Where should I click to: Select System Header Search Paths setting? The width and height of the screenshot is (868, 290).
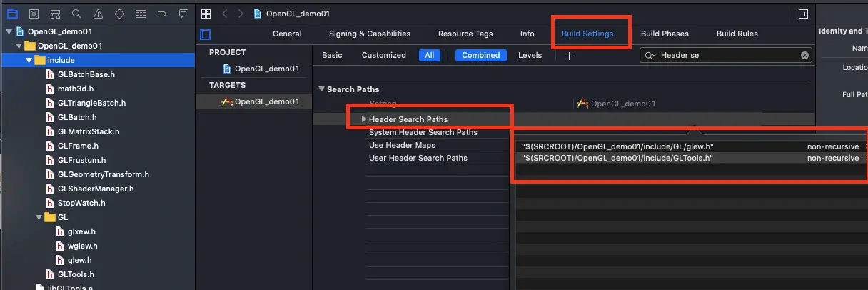point(423,132)
